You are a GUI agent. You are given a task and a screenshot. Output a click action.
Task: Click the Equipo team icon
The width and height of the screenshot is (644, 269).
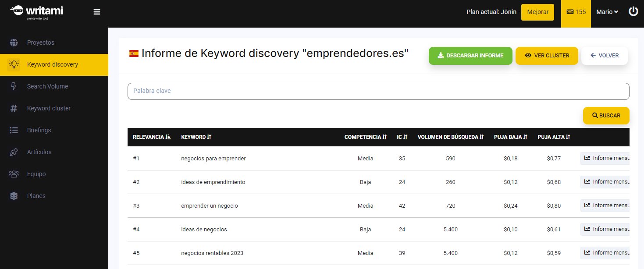tap(14, 174)
